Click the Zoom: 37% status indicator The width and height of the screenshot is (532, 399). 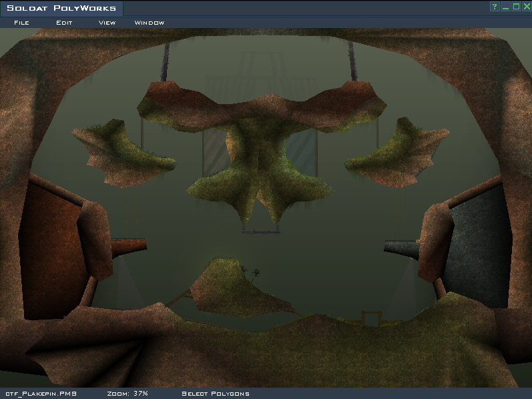[127, 394]
